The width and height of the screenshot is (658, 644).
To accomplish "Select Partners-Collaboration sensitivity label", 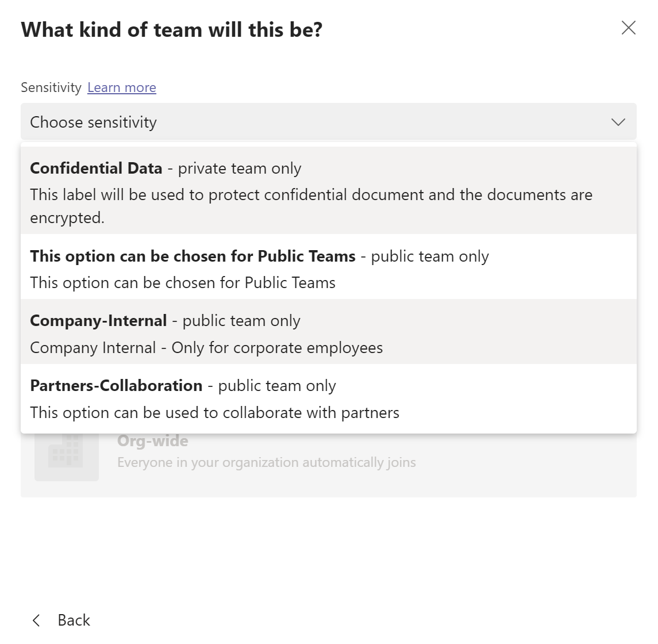I will [x=116, y=386].
